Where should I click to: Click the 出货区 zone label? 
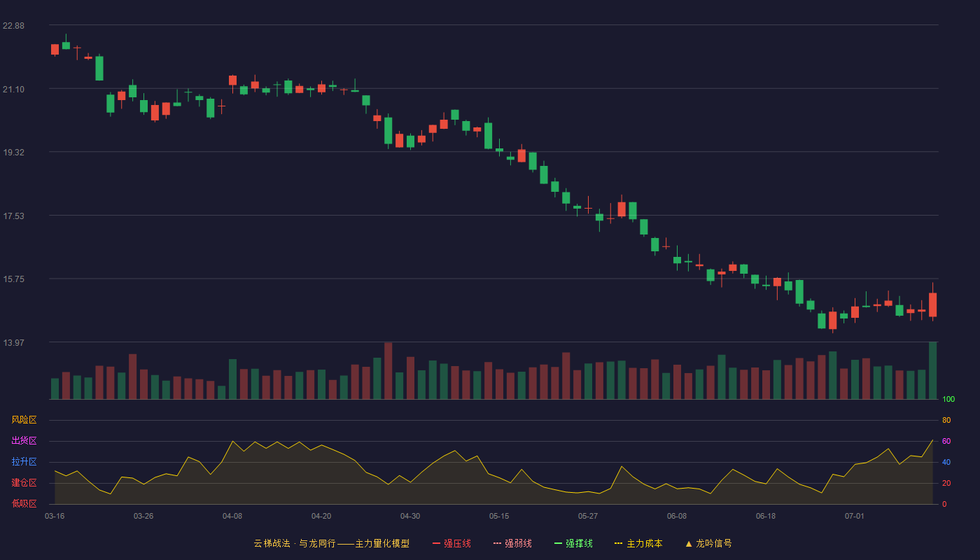click(x=24, y=441)
